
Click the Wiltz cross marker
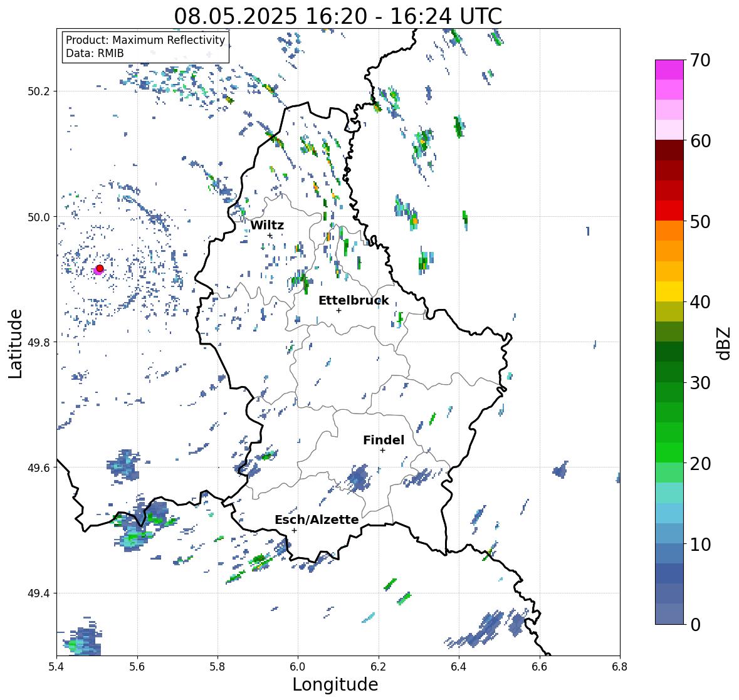click(270, 236)
